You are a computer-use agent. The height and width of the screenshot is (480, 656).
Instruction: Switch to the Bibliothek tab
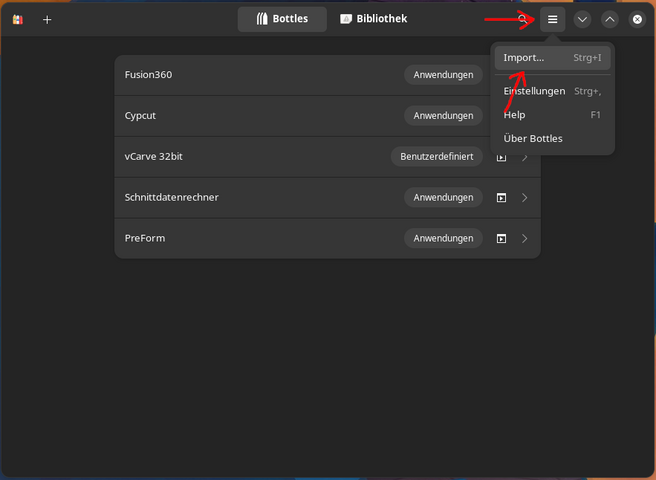pyautogui.click(x=373, y=19)
